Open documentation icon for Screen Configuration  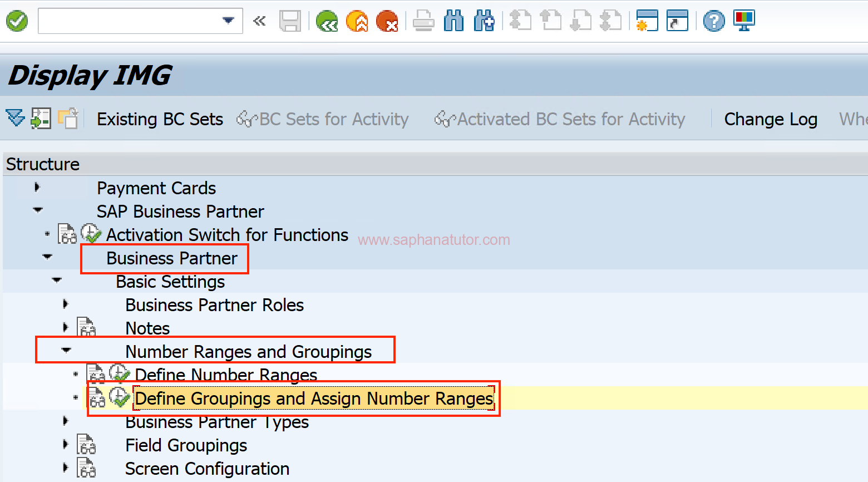pyautogui.click(x=86, y=468)
